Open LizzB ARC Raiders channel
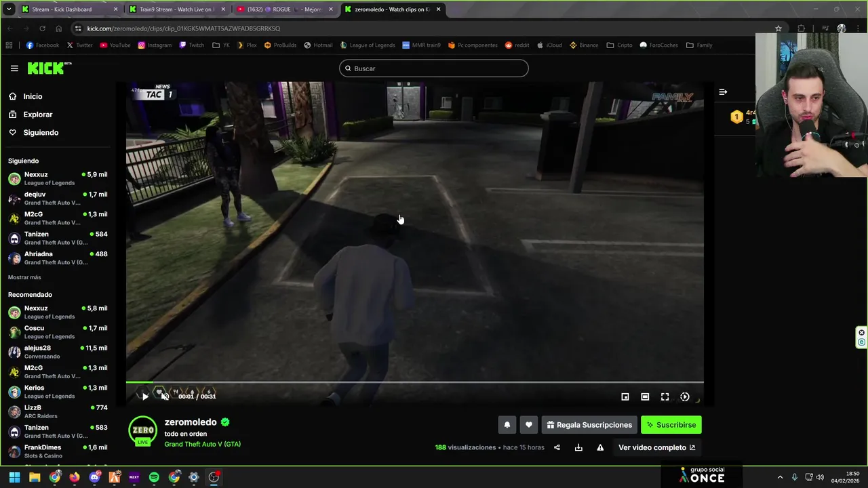Screen dimensions: 868x488 [58, 411]
